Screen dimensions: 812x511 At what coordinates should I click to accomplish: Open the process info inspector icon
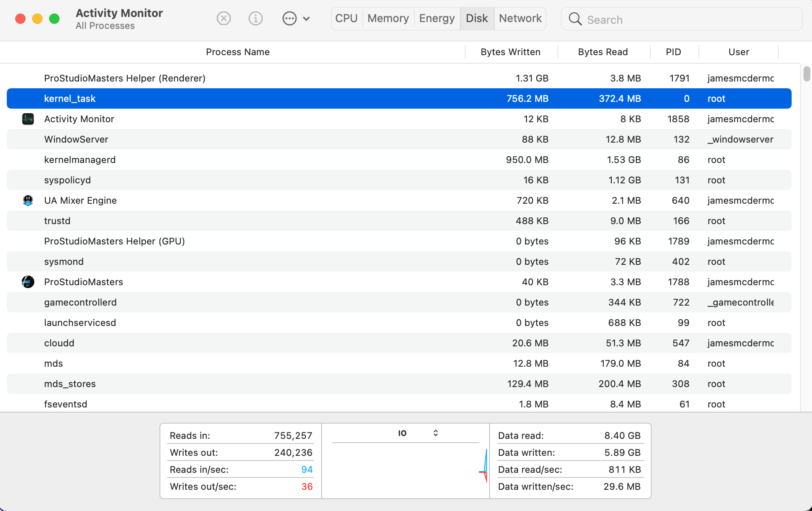point(255,19)
